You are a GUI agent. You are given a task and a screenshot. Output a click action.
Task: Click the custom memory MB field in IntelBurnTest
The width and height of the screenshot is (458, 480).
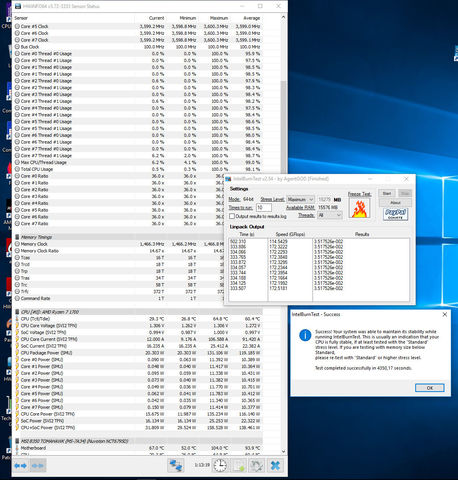[324, 199]
